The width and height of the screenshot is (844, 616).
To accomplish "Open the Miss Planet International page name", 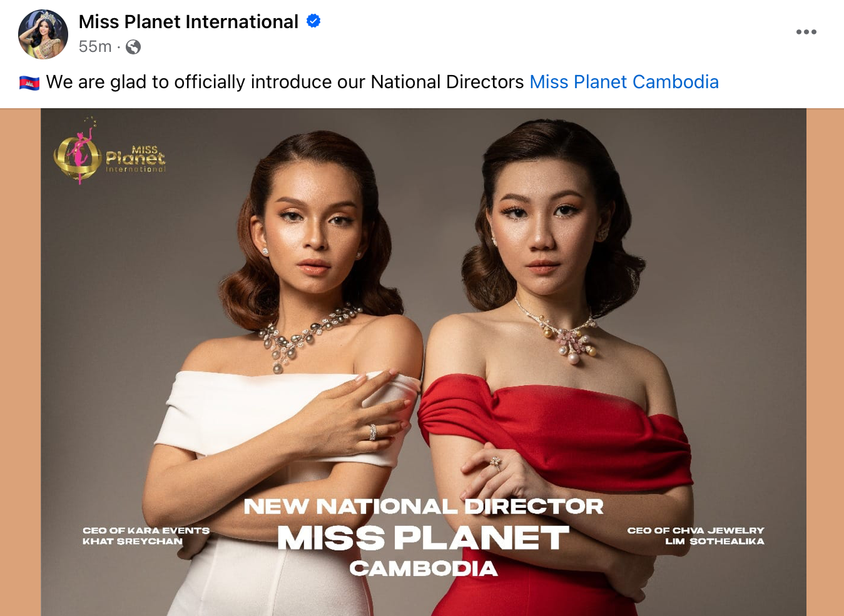I will click(x=188, y=22).
